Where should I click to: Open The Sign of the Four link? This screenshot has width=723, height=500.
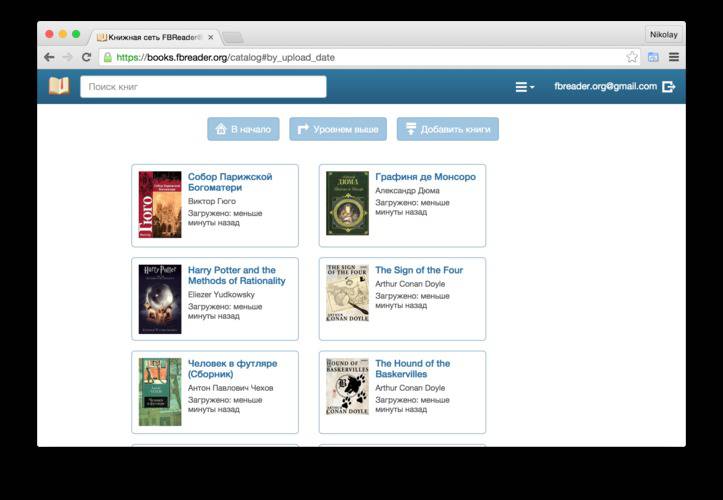(x=418, y=270)
